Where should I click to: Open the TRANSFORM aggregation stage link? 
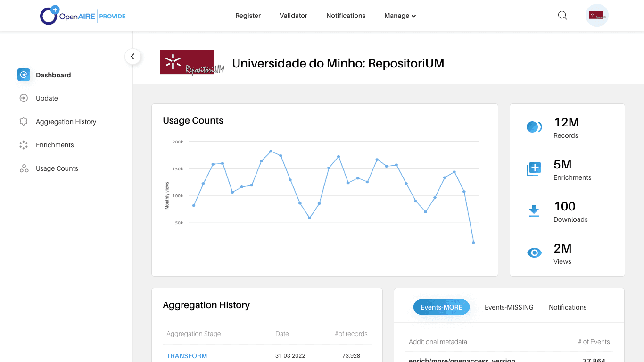[187, 356]
